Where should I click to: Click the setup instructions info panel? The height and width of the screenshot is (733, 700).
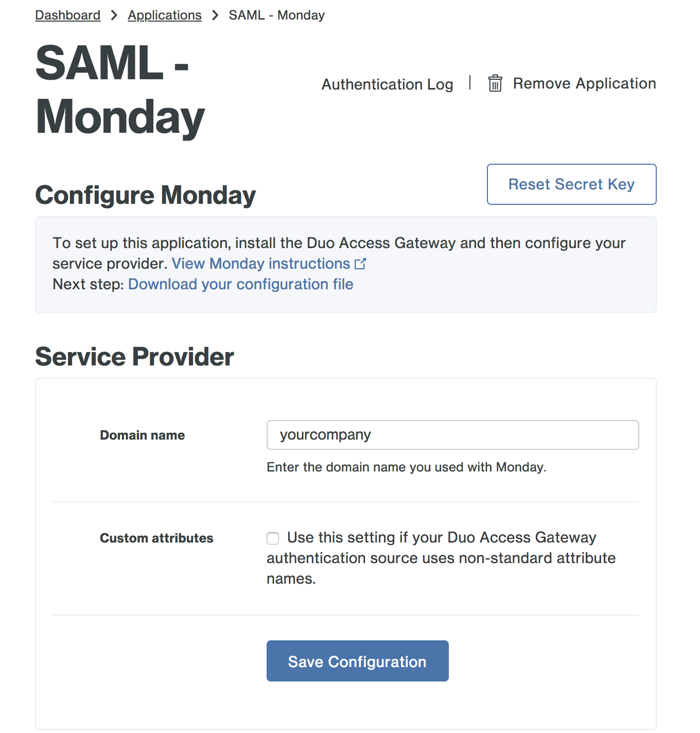[x=345, y=264]
